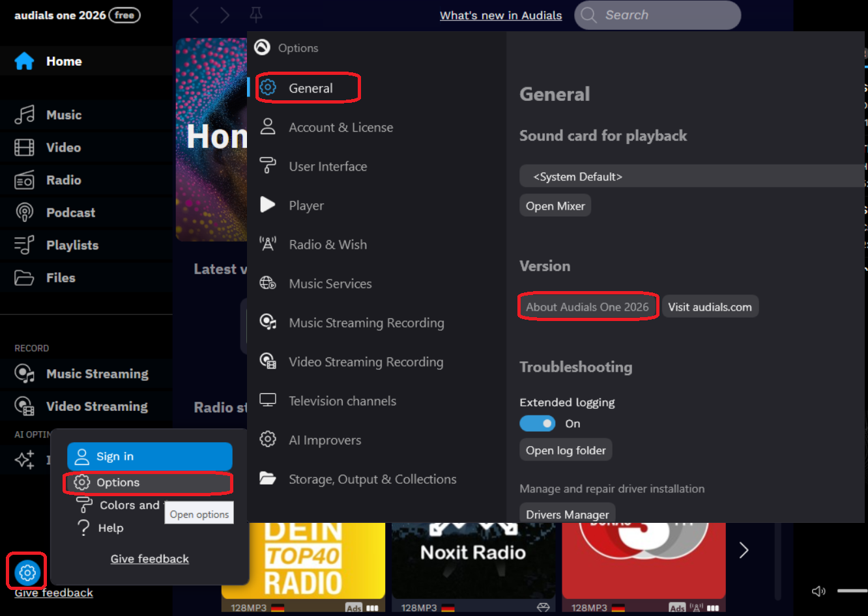
Task: Go forward with the right arrow
Action: pyautogui.click(x=225, y=15)
